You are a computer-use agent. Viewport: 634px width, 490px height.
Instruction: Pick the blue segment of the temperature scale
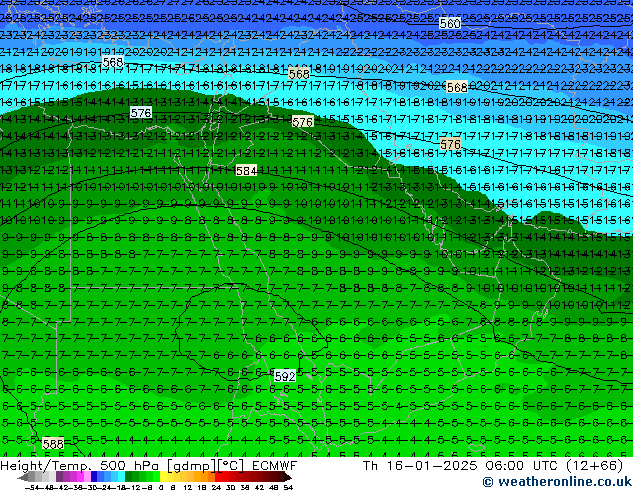tap(97, 478)
